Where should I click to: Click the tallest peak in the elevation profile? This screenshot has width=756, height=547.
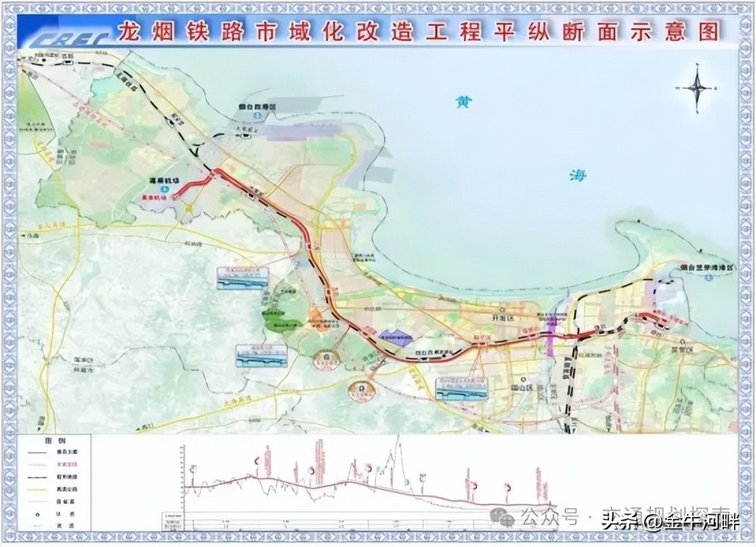tap(397, 441)
